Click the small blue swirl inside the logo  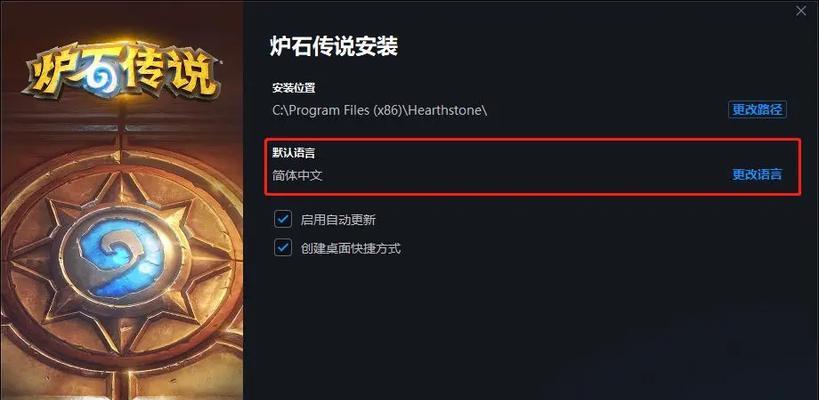pos(102,79)
